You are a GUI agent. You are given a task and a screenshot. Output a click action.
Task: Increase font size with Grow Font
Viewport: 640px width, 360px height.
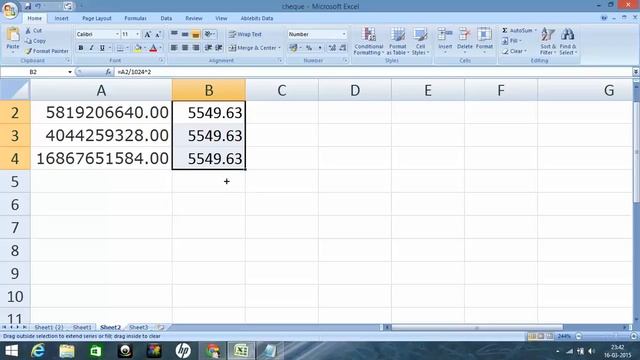pyautogui.click(x=148, y=34)
